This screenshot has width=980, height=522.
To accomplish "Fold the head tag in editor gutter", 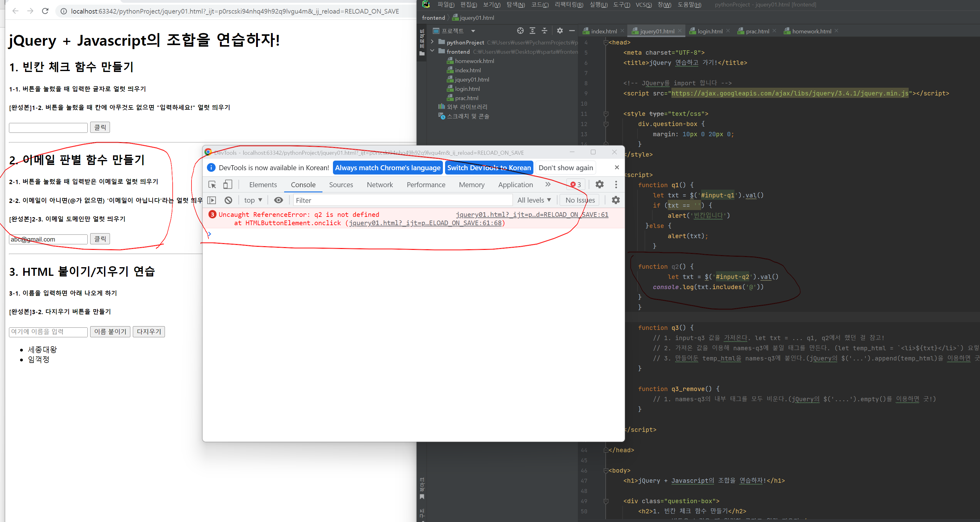I will coord(606,42).
